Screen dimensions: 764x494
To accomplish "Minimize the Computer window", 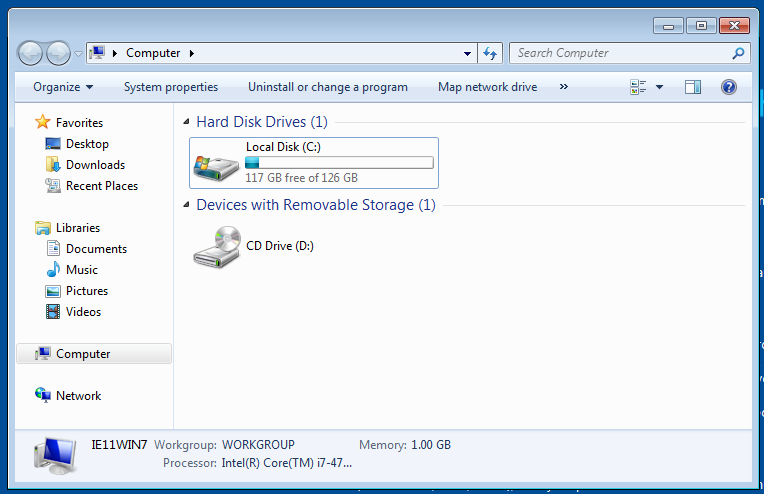I will coord(668,26).
